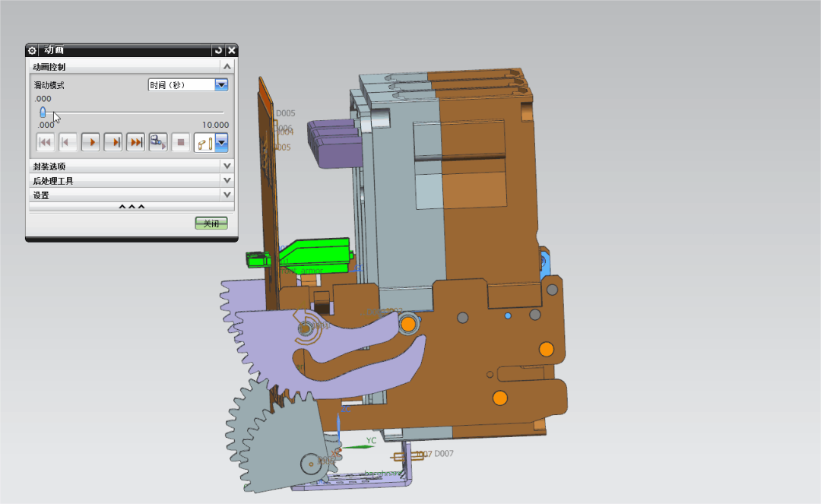Viewport: 821px width, 504px height.
Task: Select the green front_armor part in the model
Action: click(315, 255)
